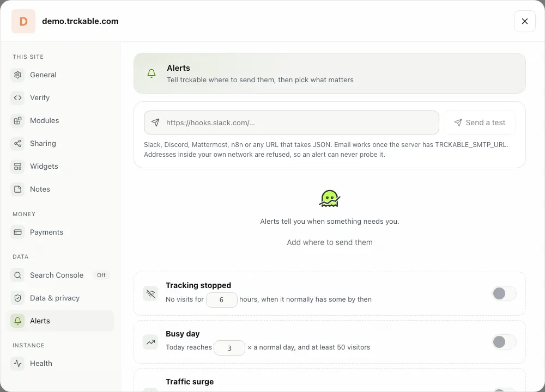Open the Widgets settings page
Image resolution: width=545 pixels, height=392 pixels.
(60, 166)
